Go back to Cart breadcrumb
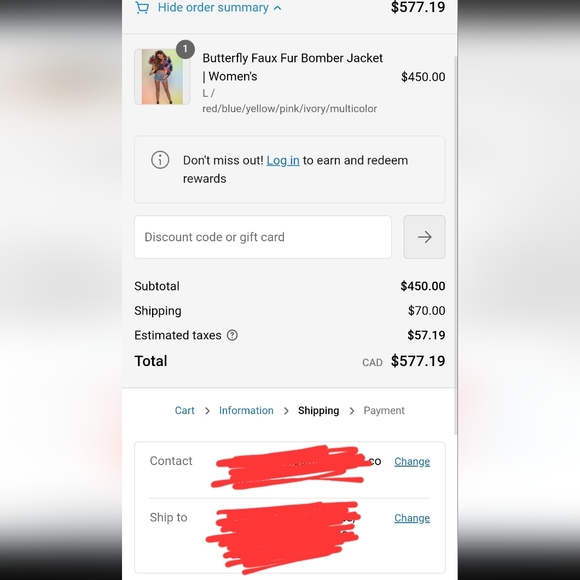 [x=185, y=410]
